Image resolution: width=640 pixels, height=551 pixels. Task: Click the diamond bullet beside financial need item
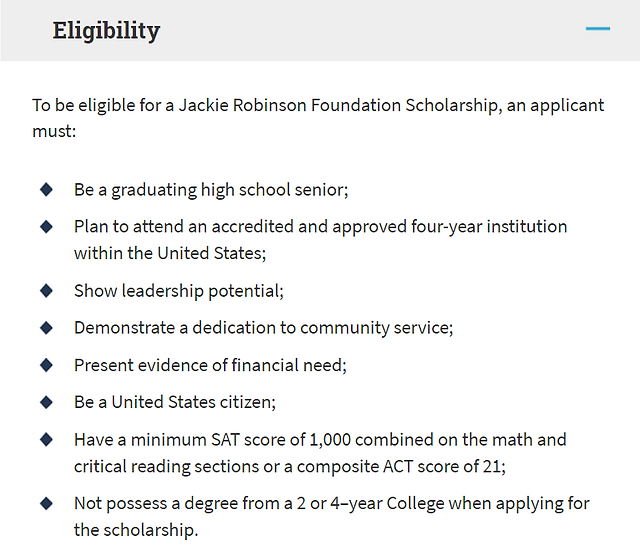pyautogui.click(x=47, y=365)
